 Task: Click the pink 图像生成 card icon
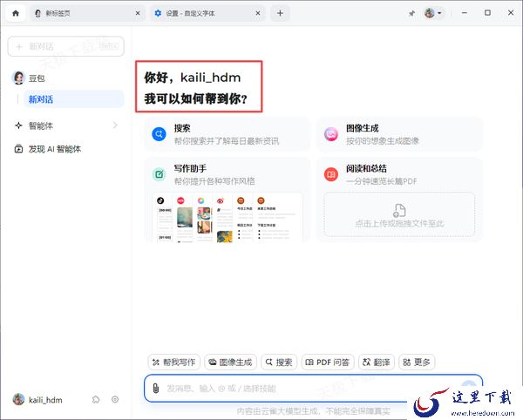[331, 134]
